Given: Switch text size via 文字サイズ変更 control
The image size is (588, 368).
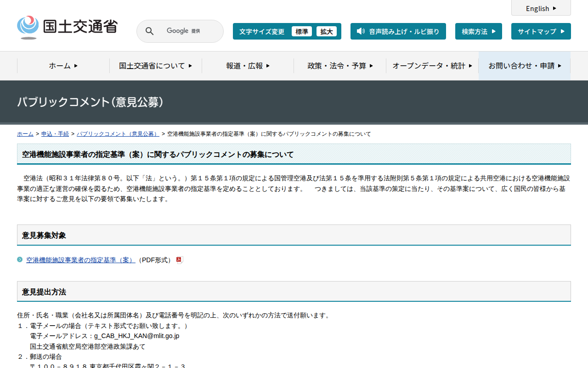Looking at the screenshot, I should (263, 31).
